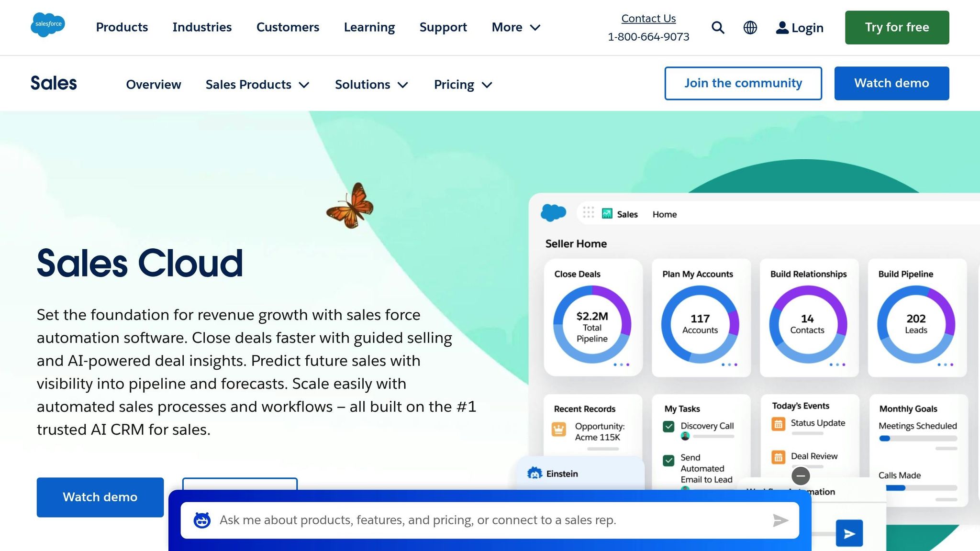Toggle Send Automated Email task checkbox
This screenshot has height=551, width=980.
coord(668,460)
